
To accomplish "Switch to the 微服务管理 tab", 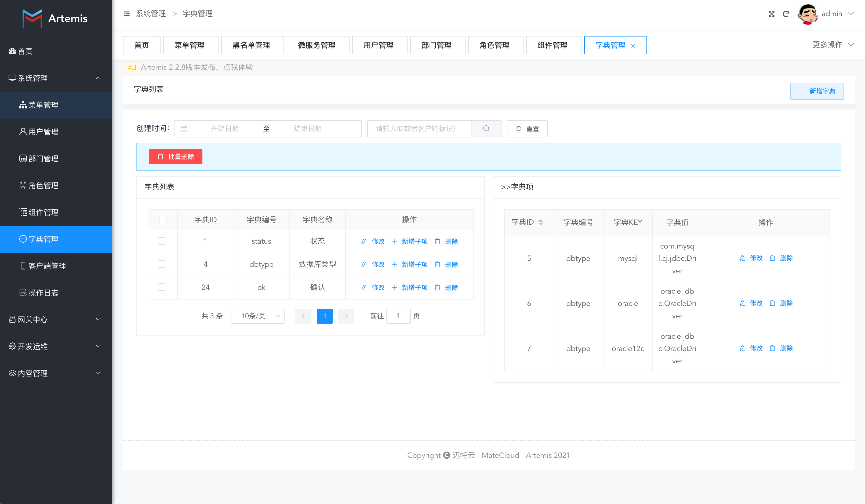I will 318,45.
